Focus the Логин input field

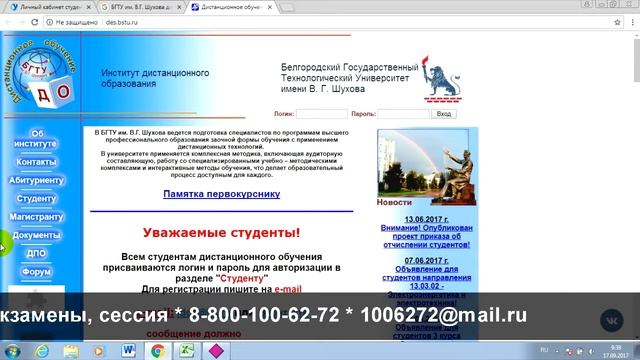coord(322,114)
